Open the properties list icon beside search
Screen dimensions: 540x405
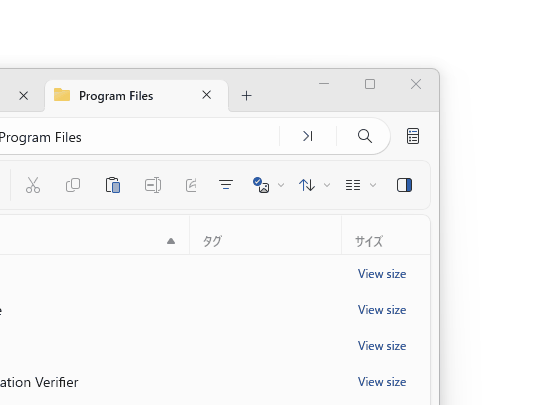413,136
